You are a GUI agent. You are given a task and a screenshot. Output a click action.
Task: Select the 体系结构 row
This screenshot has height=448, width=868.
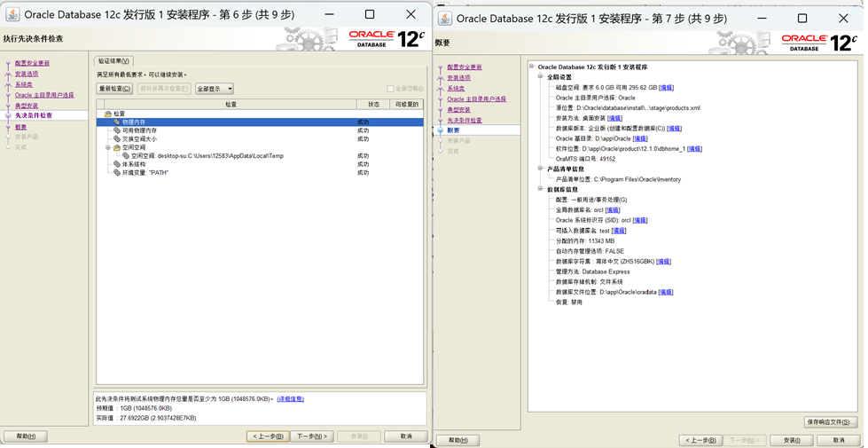pyautogui.click(x=260, y=164)
